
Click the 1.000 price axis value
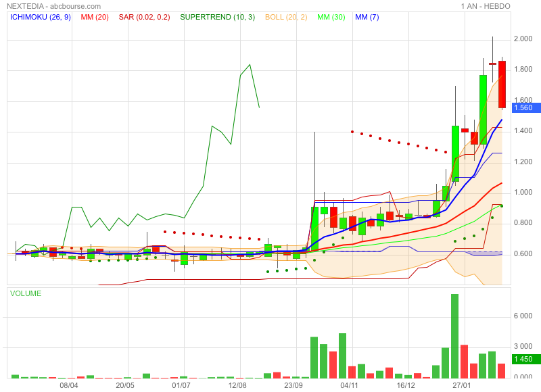pyautogui.click(x=523, y=192)
